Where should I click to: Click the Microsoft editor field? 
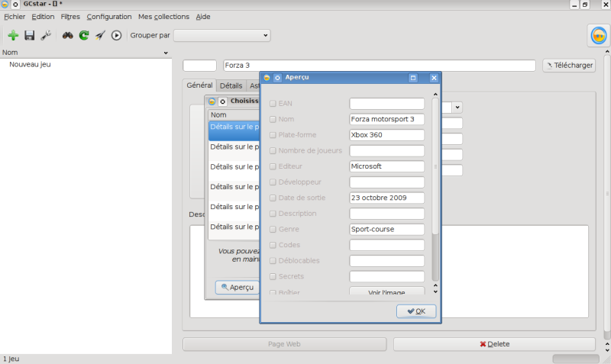pyautogui.click(x=386, y=166)
